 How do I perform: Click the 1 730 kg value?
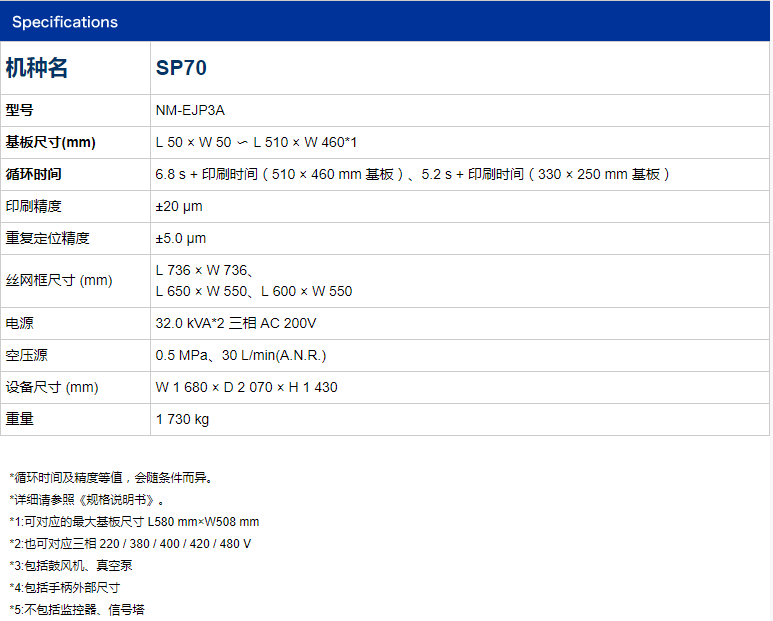(x=182, y=419)
